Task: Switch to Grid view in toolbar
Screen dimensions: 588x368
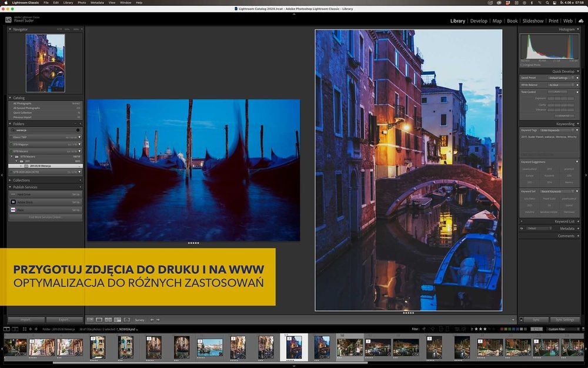Action: pyautogui.click(x=89, y=320)
